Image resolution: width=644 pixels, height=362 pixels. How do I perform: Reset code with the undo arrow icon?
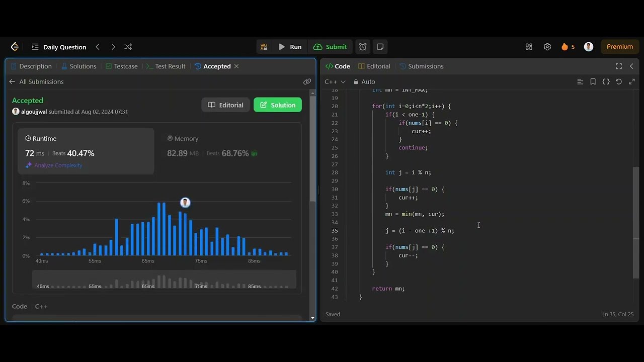(619, 81)
